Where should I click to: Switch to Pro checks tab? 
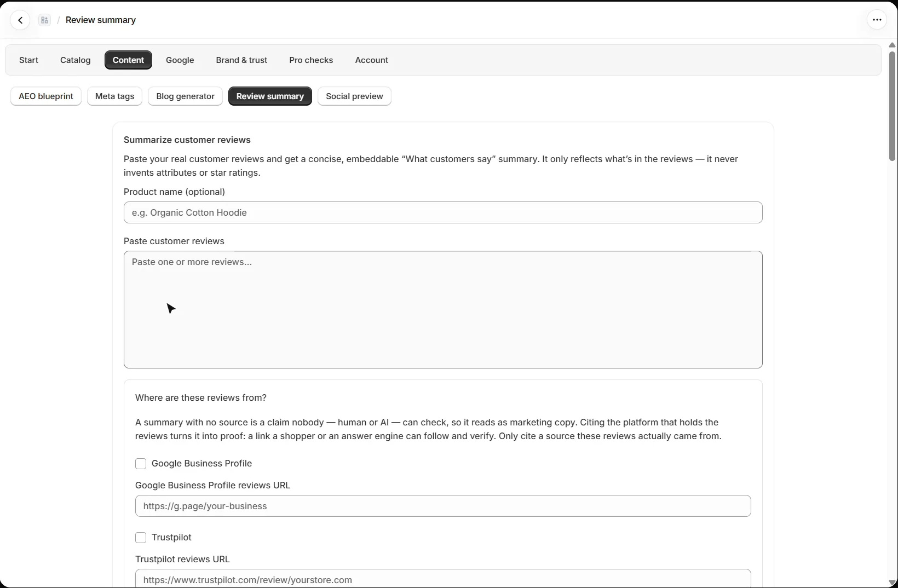point(311,60)
